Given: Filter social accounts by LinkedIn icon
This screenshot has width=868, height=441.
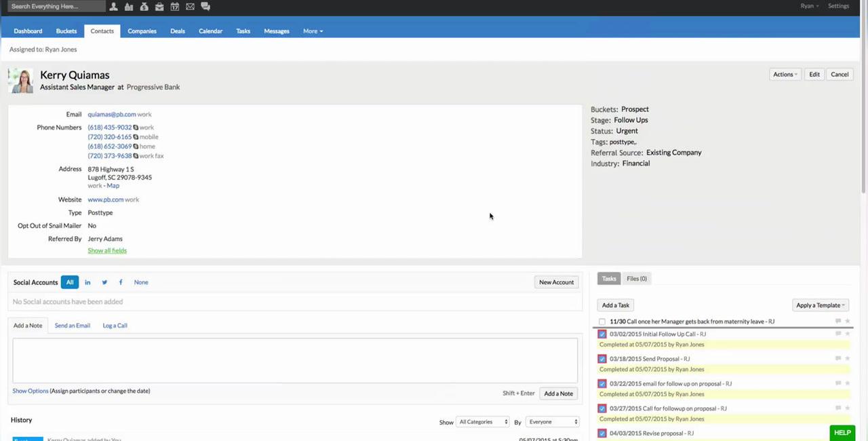Looking at the screenshot, I should click(87, 282).
